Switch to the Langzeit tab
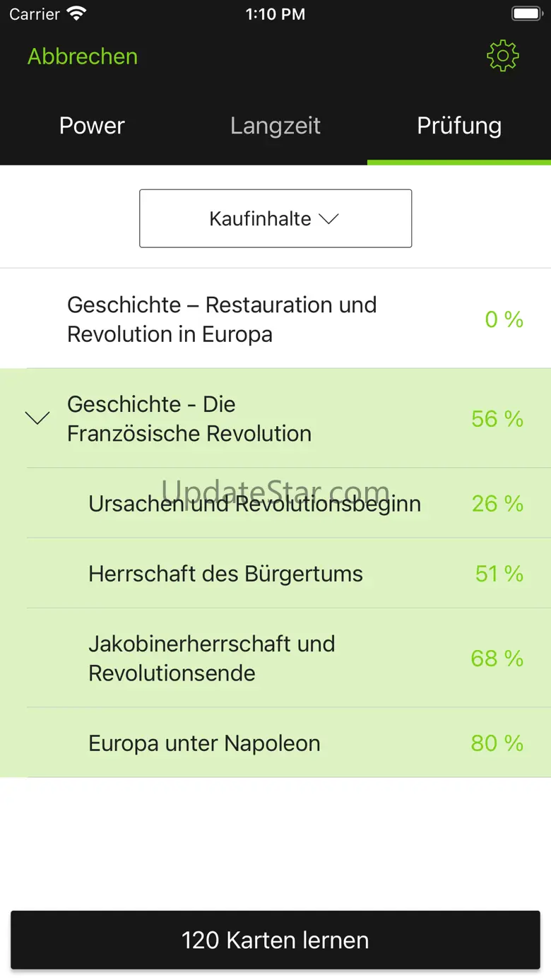This screenshot has width=551, height=980. pyautogui.click(x=275, y=126)
